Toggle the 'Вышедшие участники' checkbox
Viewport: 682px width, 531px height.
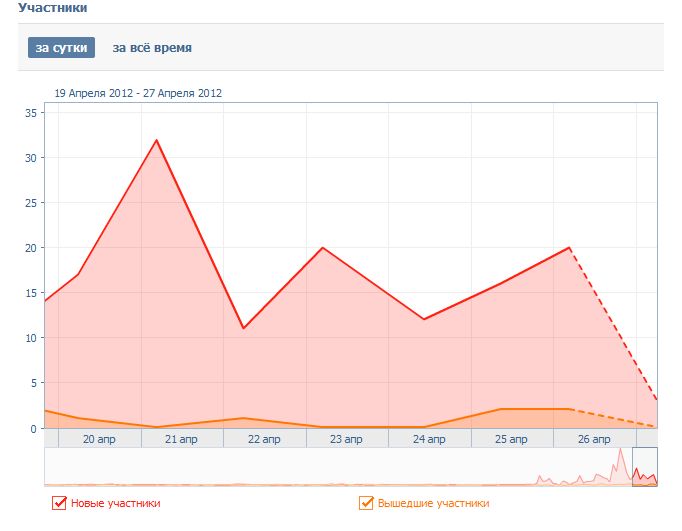(366, 503)
